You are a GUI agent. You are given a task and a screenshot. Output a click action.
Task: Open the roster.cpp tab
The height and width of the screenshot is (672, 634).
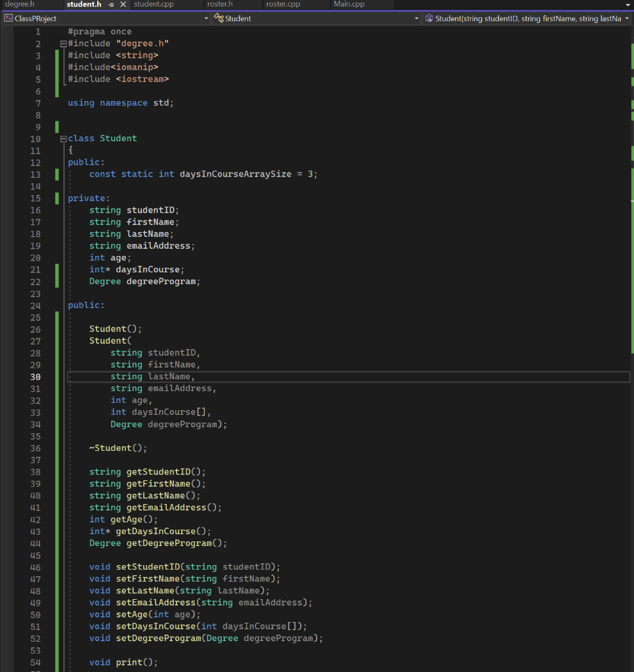pos(283,5)
